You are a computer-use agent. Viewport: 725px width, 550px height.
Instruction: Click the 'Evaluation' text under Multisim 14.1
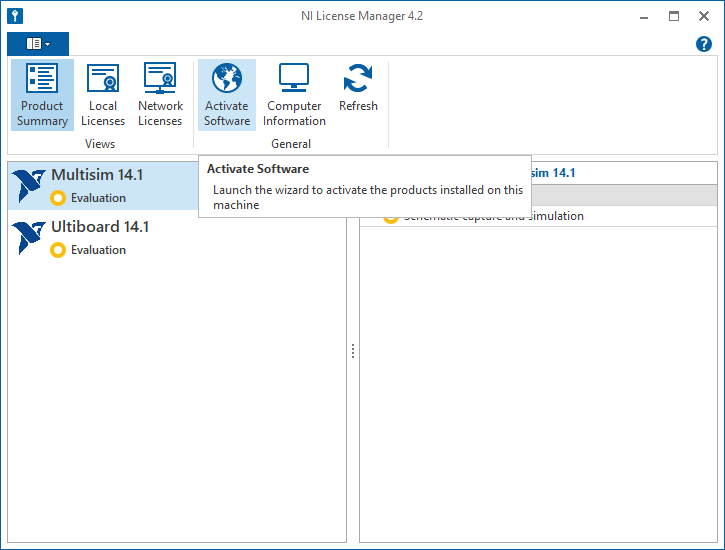tap(98, 198)
